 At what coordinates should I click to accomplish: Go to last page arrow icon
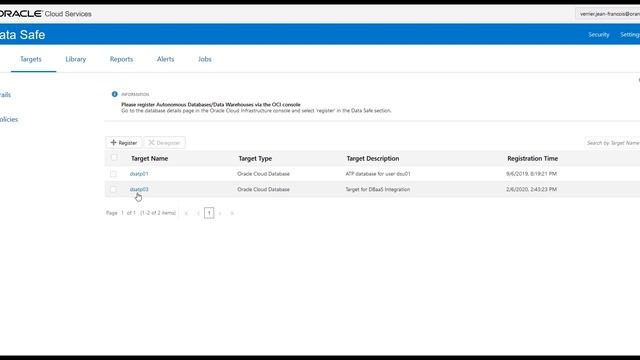pos(232,213)
